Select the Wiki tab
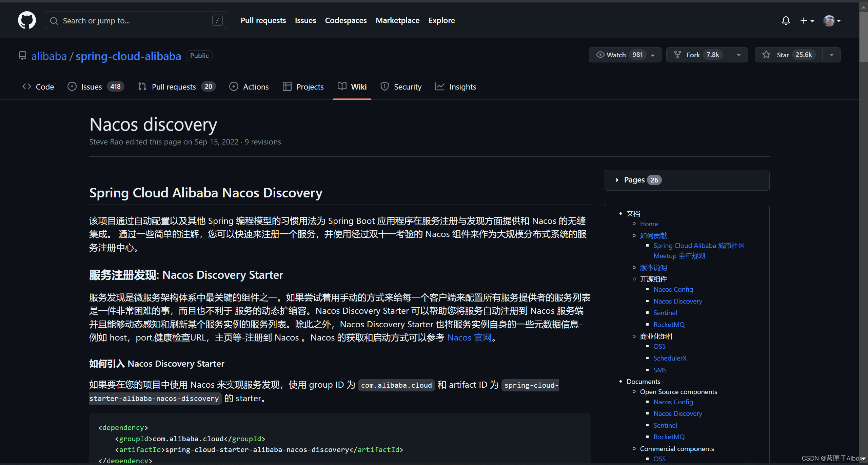868x465 pixels. (352, 87)
